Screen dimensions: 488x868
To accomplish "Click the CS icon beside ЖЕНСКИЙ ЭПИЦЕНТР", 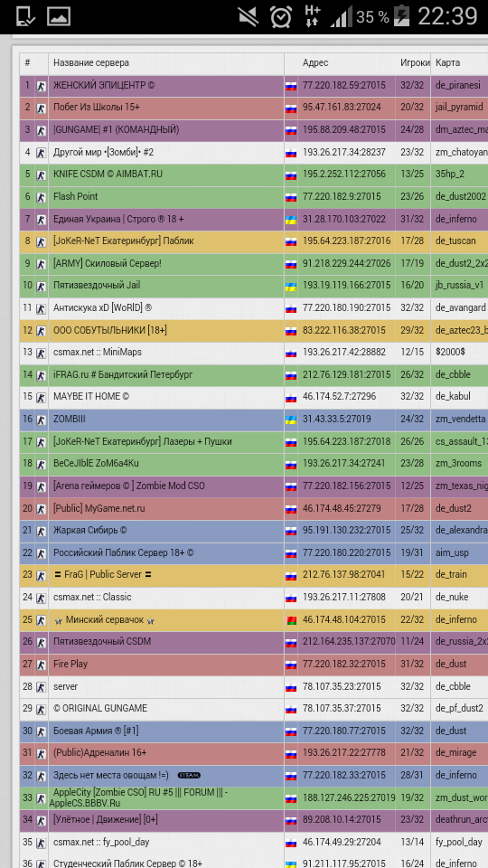I will tap(42, 87).
